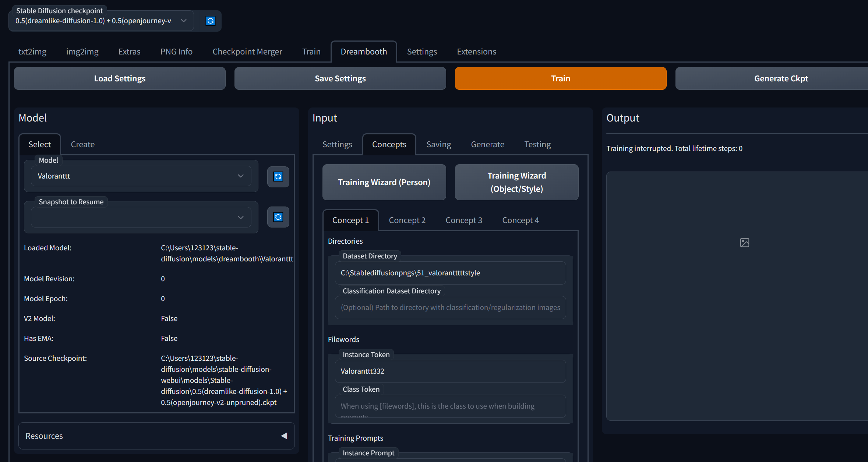This screenshot has width=868, height=462.
Task: Expand the Resources section arrow
Action: (284, 436)
